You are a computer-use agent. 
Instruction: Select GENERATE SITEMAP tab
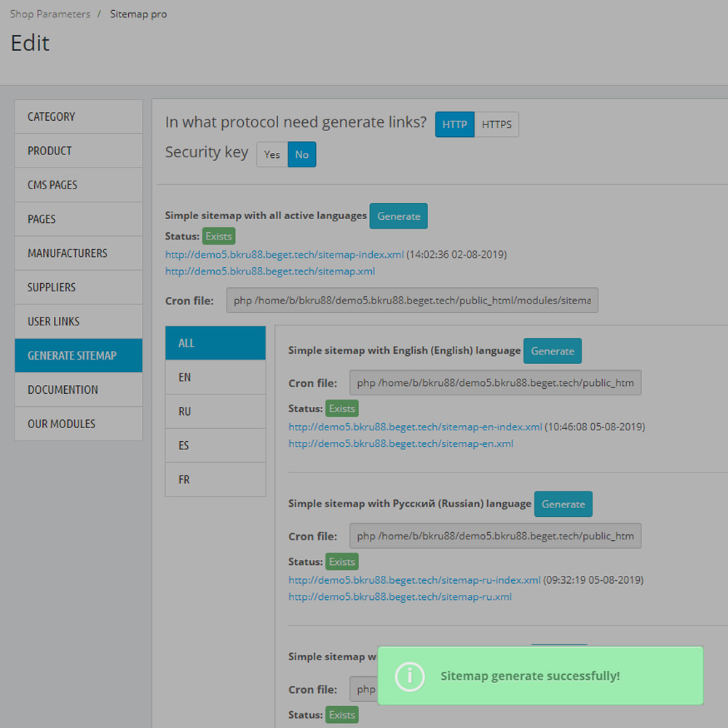[79, 356]
